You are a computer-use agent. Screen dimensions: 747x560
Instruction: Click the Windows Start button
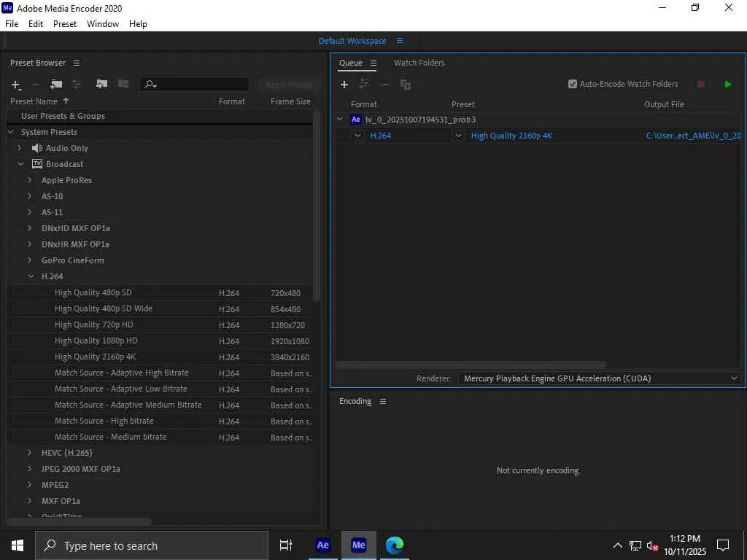(18, 545)
